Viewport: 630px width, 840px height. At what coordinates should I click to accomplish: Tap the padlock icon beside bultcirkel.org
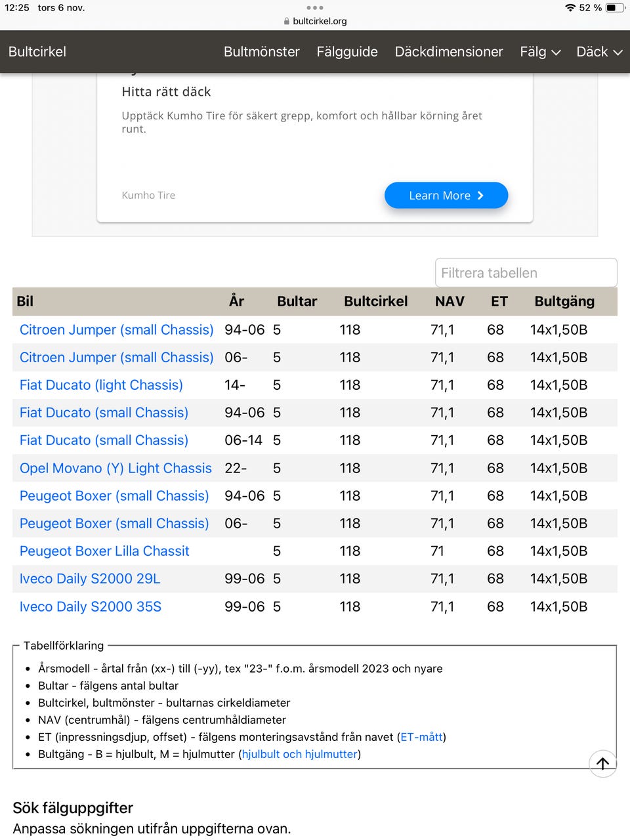click(287, 21)
